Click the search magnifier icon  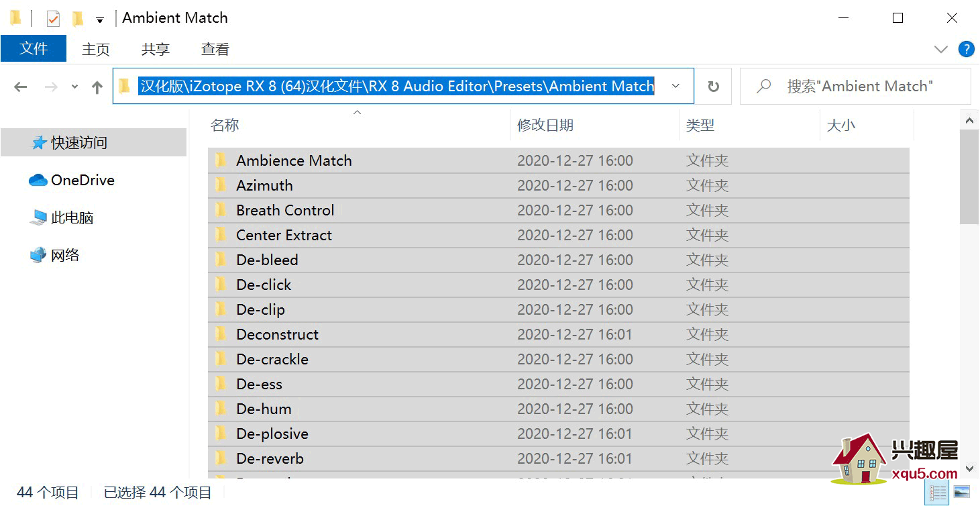(x=763, y=86)
